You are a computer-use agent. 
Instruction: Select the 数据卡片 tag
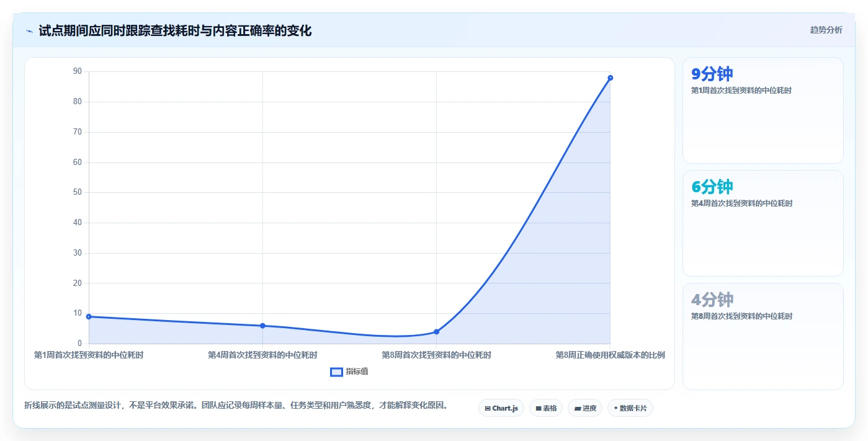[630, 408]
